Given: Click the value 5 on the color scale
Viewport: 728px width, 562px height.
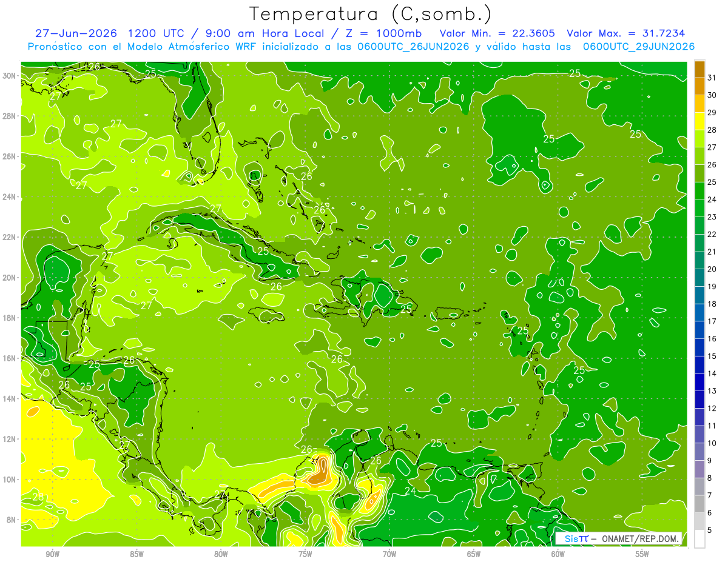Looking at the screenshot, I should pyautogui.click(x=709, y=530).
